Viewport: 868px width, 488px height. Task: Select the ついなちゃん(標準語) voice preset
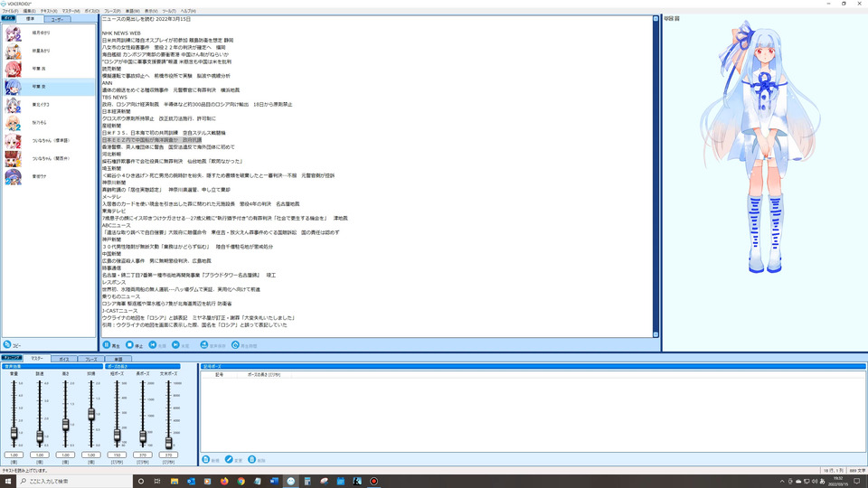49,141
